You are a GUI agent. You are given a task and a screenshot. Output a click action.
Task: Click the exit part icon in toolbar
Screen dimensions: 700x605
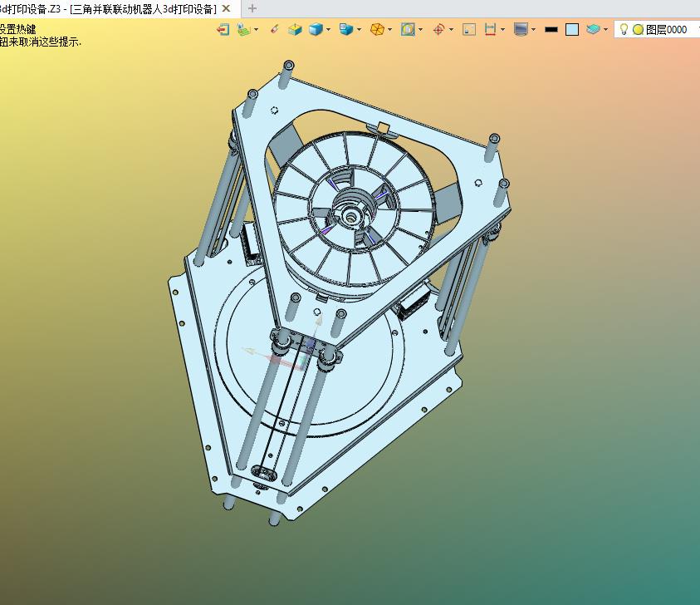tap(223, 29)
